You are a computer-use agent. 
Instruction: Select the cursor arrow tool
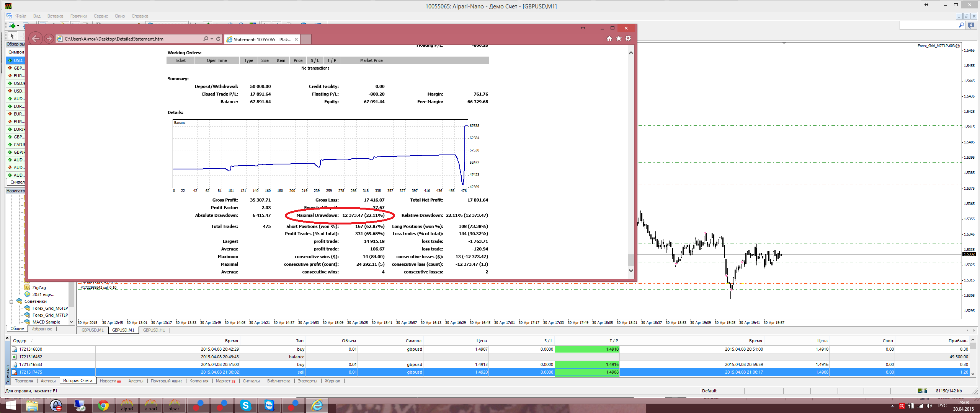[x=12, y=36]
